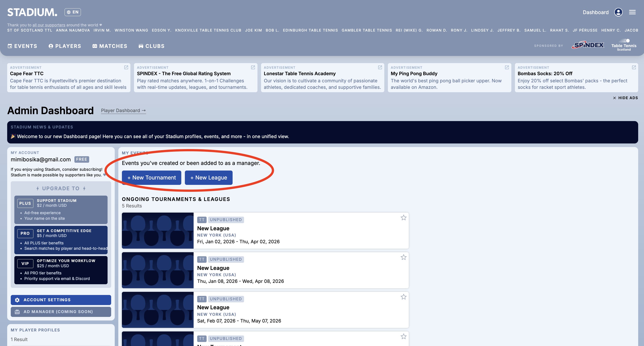Open the Clubs nav tab

coord(151,46)
